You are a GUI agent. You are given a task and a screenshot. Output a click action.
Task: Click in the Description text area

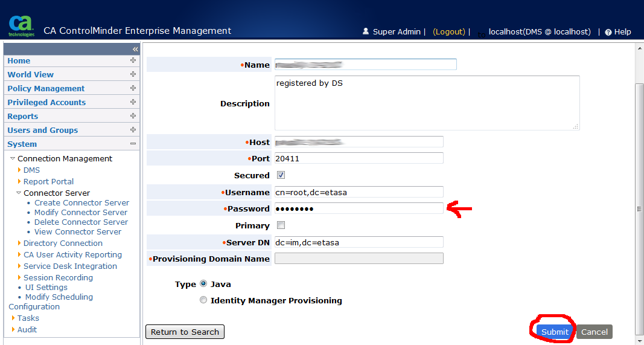427,103
